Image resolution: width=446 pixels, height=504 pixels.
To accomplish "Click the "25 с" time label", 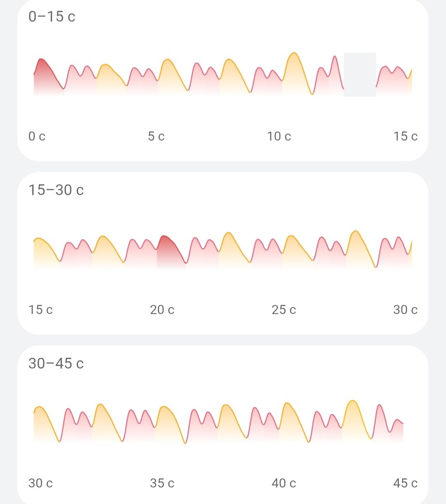I will coord(284,310).
